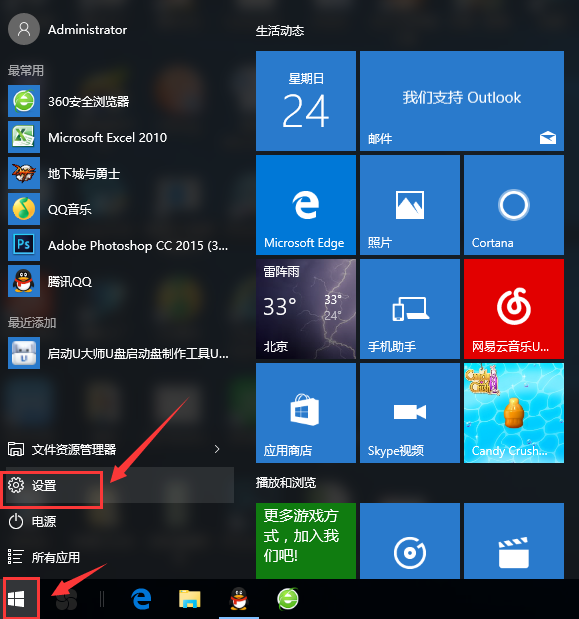Open the 邮件 Outlook tile
The image size is (579, 619).
pos(462,101)
